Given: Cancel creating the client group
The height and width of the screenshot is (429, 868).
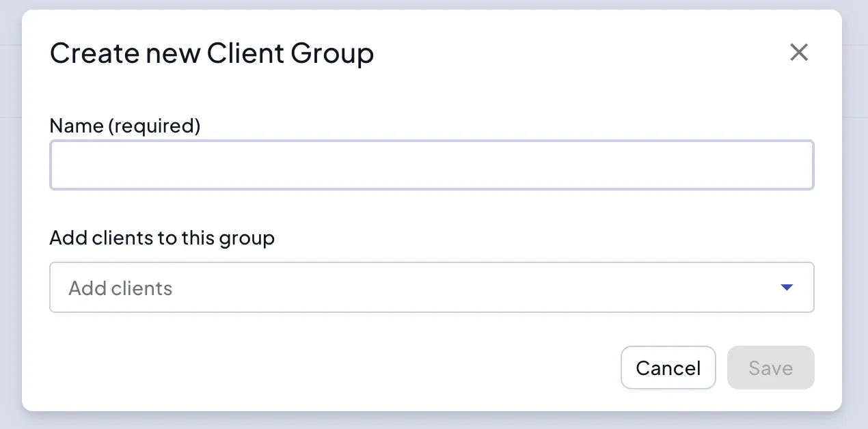Looking at the screenshot, I should point(668,368).
